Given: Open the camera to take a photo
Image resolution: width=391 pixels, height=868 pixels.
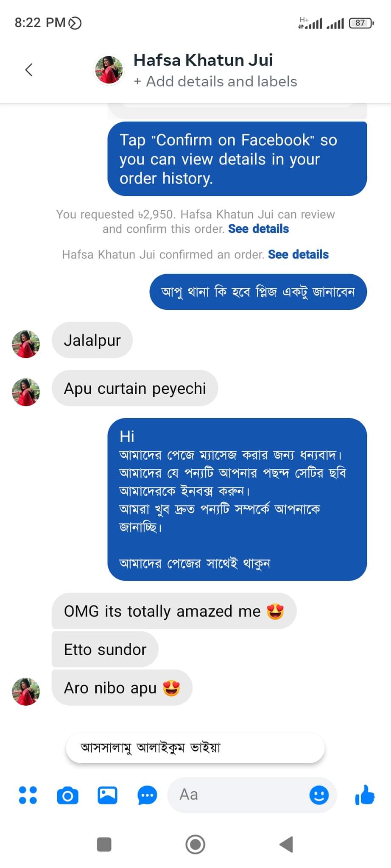Looking at the screenshot, I should [x=68, y=795].
